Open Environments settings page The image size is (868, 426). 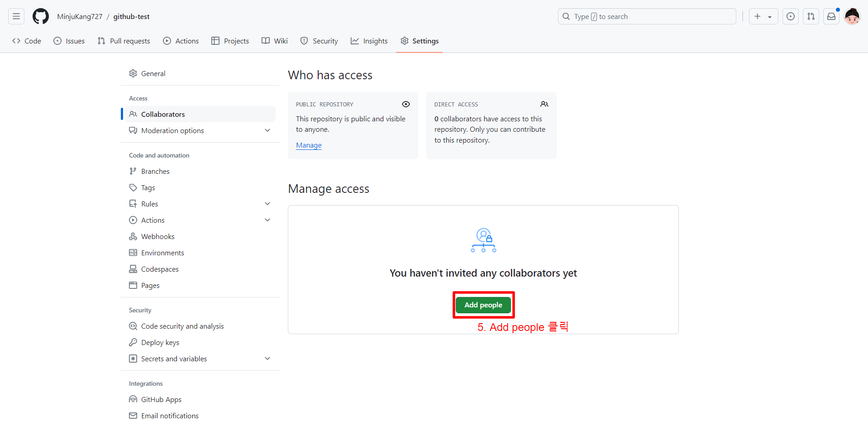[x=200, y=253]
